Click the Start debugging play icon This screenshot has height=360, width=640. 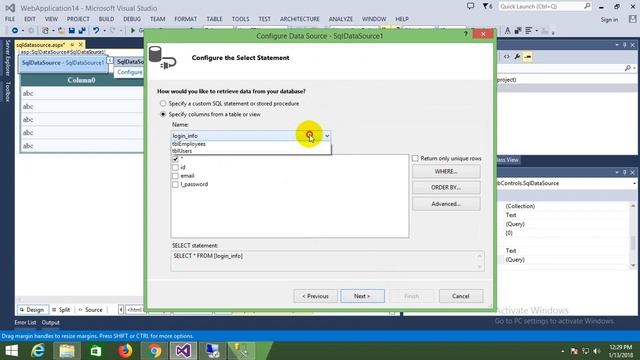(133, 31)
